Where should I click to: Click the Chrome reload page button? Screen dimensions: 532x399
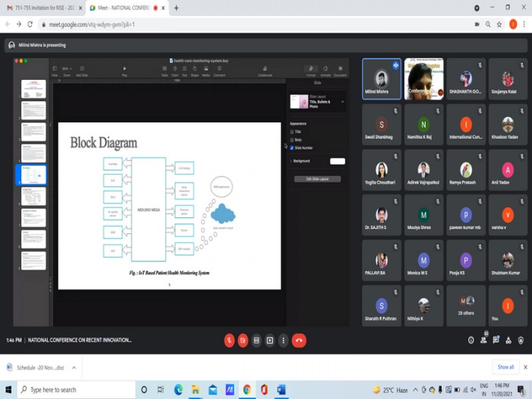30,24
